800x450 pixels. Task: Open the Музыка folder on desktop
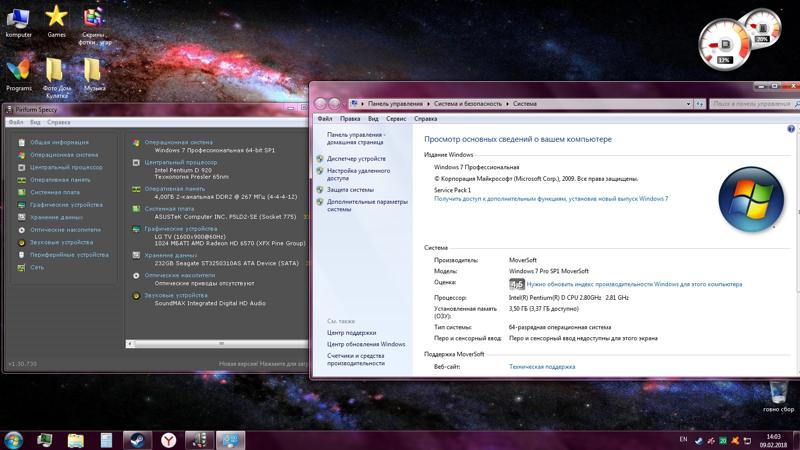[x=94, y=74]
